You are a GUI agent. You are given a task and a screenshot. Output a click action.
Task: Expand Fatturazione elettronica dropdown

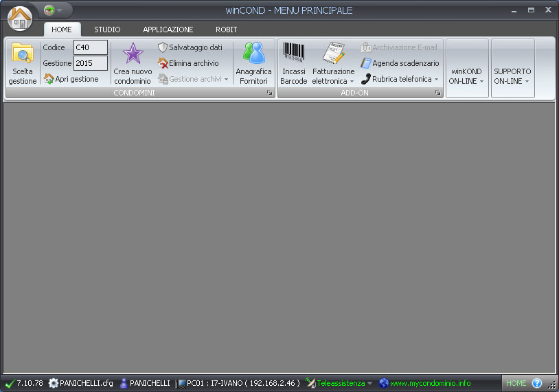pyautogui.click(x=334, y=76)
